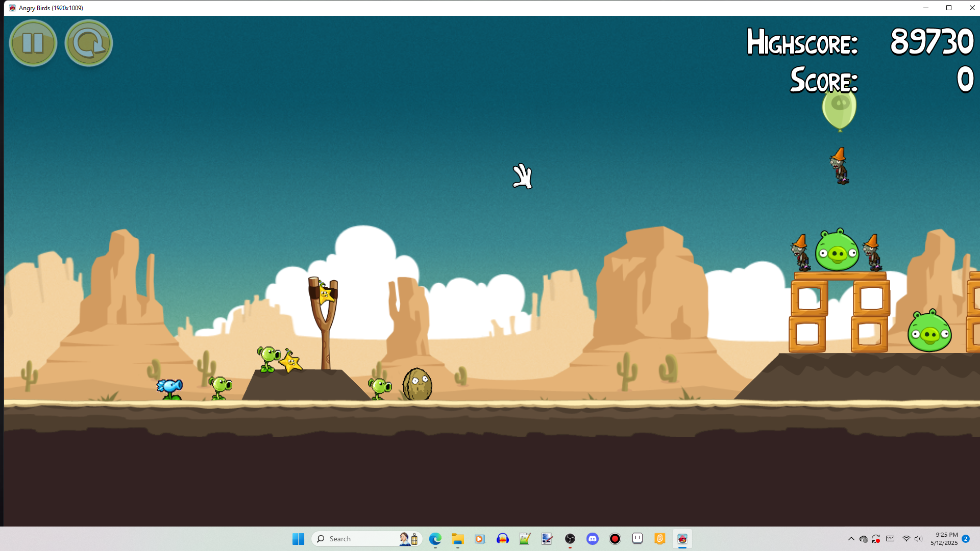Click the starfruit resting on the mound
The height and width of the screenshot is (551, 980).
(x=290, y=362)
